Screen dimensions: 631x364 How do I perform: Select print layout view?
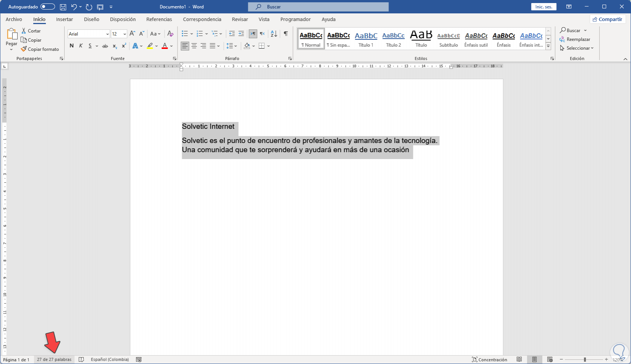535,359
